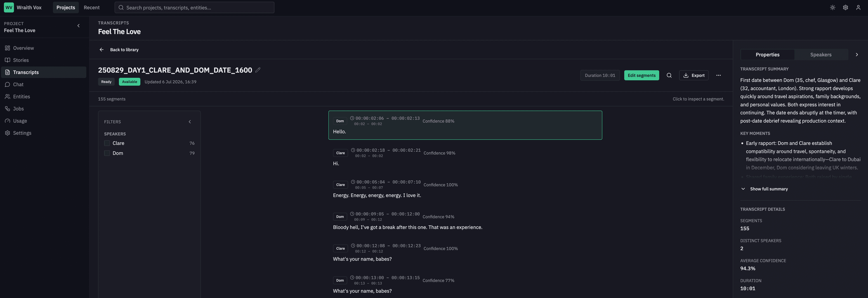
Task: Click the download icon on Export button
Action: (x=686, y=75)
